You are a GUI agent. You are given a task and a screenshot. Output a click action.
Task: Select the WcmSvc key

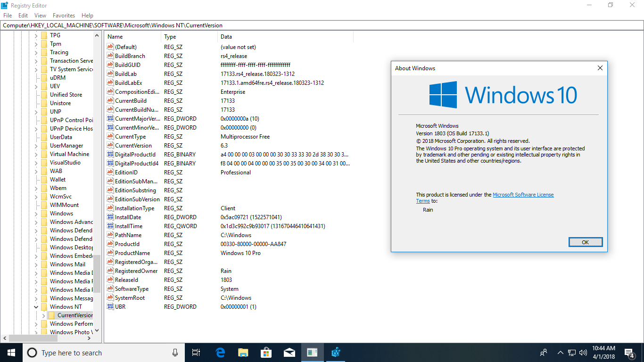pyautogui.click(x=61, y=197)
